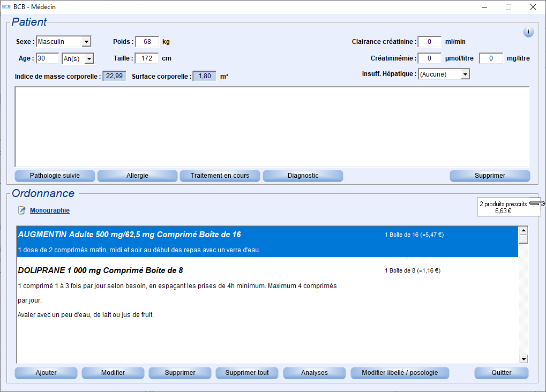546x392 pixels.
Task: Close the BCB - Médecin window
Action: pos(533,7)
